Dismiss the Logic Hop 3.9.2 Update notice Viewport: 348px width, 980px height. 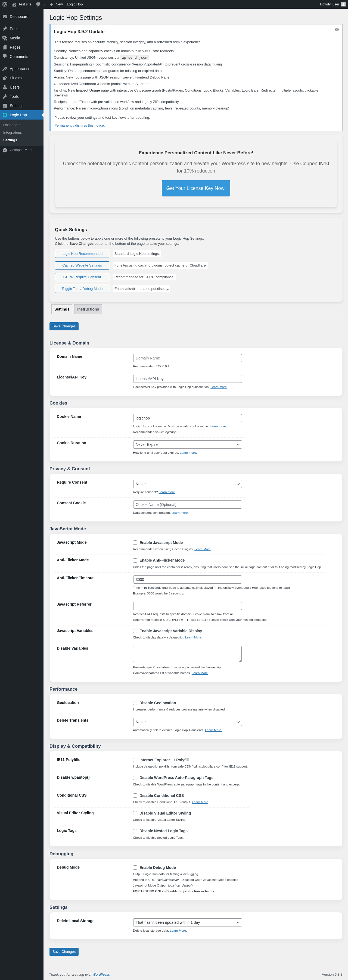(337, 30)
